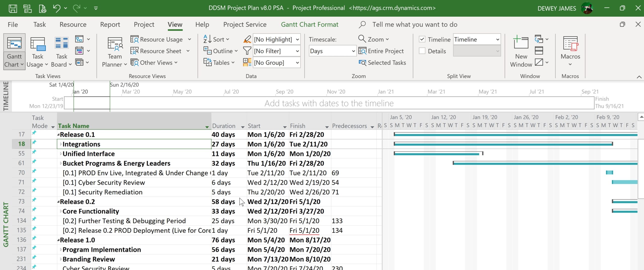Click the Tables icon
644x270 pixels.
[x=208, y=63]
